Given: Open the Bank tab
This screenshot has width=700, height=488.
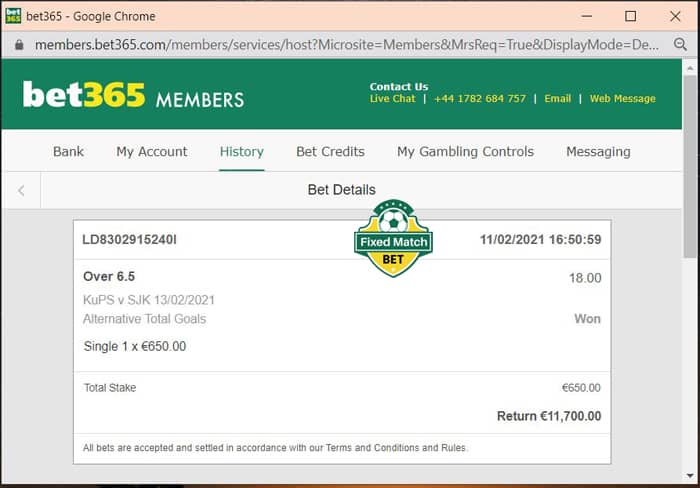Looking at the screenshot, I should (68, 152).
